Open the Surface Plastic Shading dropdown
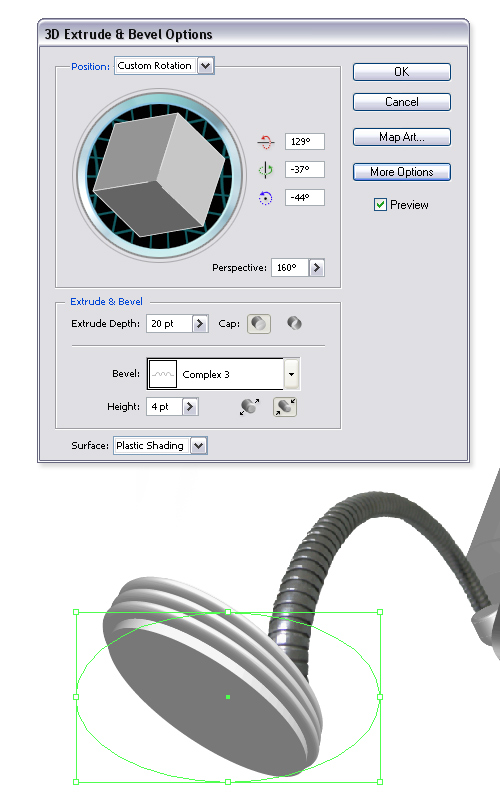The image size is (500, 800). coord(198,445)
